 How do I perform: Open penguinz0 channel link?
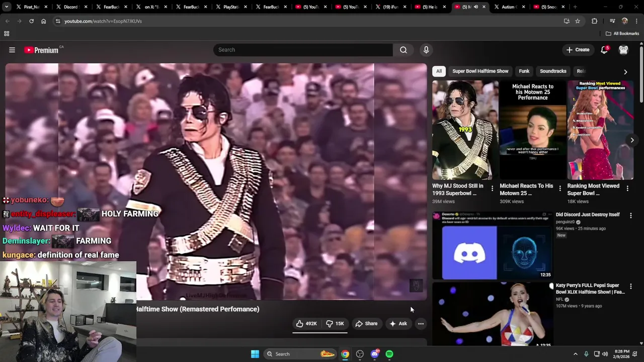[566, 222]
